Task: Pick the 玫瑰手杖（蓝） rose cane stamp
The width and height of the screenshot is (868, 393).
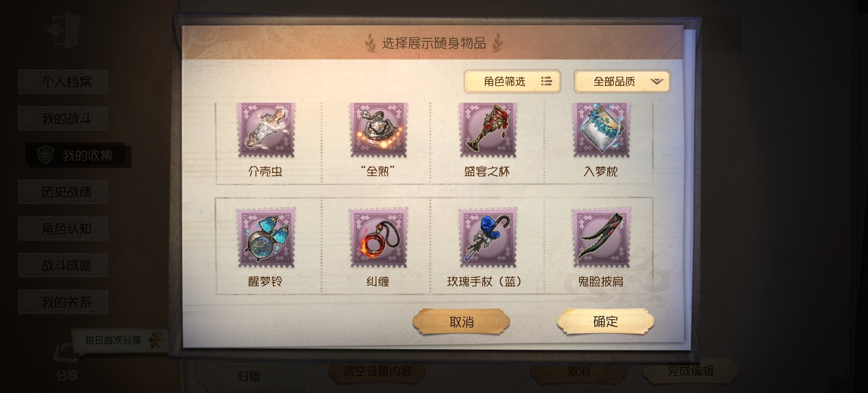Action: (x=487, y=237)
